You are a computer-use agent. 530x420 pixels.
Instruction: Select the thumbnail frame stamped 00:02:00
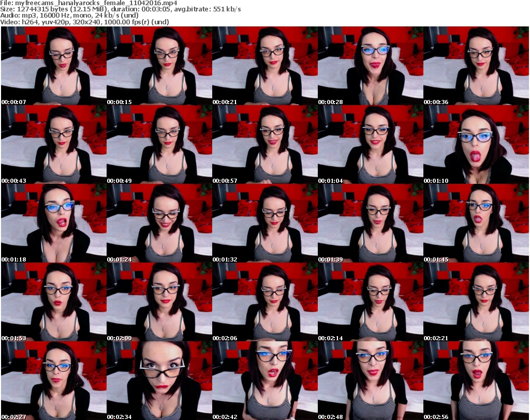point(159,302)
